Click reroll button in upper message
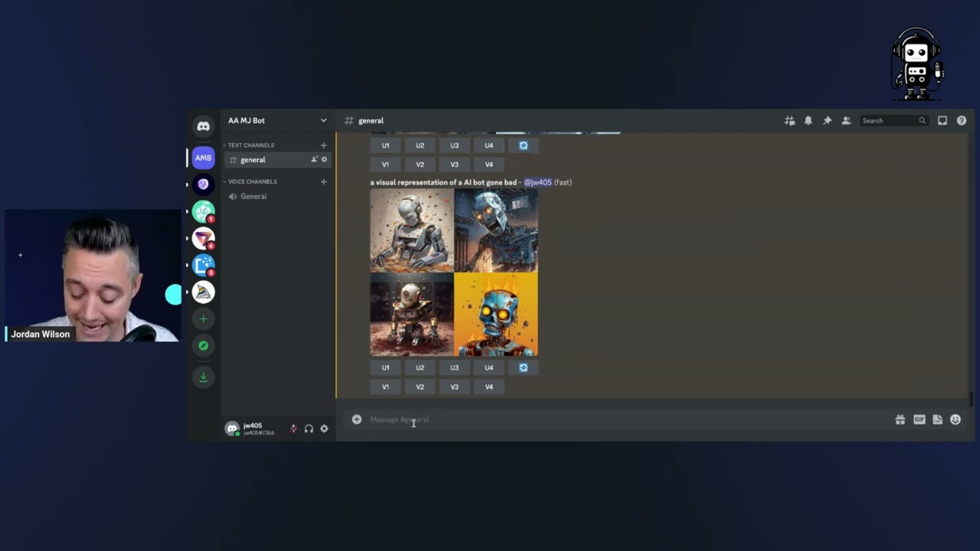Viewport: 980px width, 551px height. pos(523,145)
